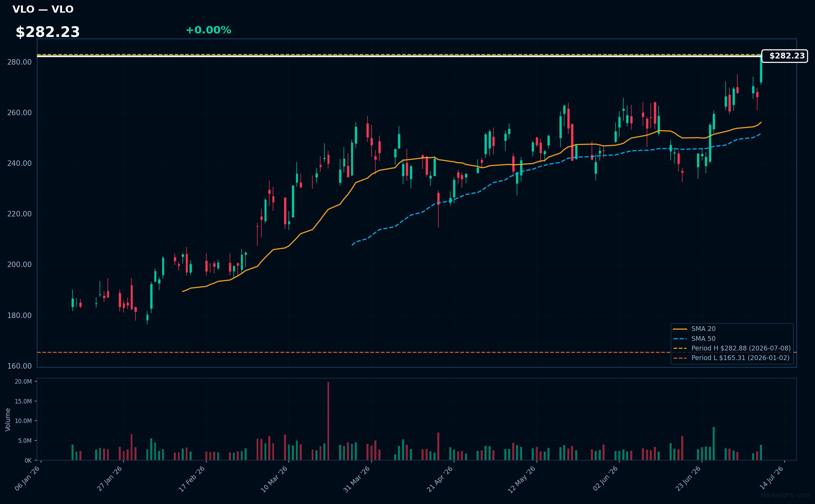Image resolution: width=815 pixels, height=504 pixels.
Task: Click the 280.00 price axis label
Action: 20,62
